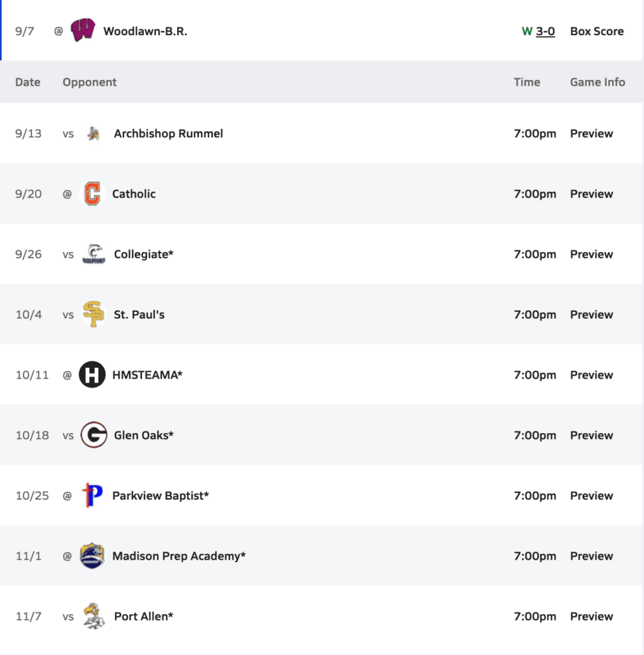Select the Glen Oaks team name

144,436
